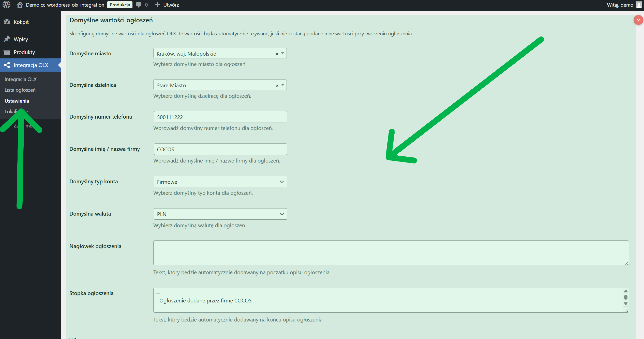Click the Nagłówek textarea resize handle

[626, 263]
